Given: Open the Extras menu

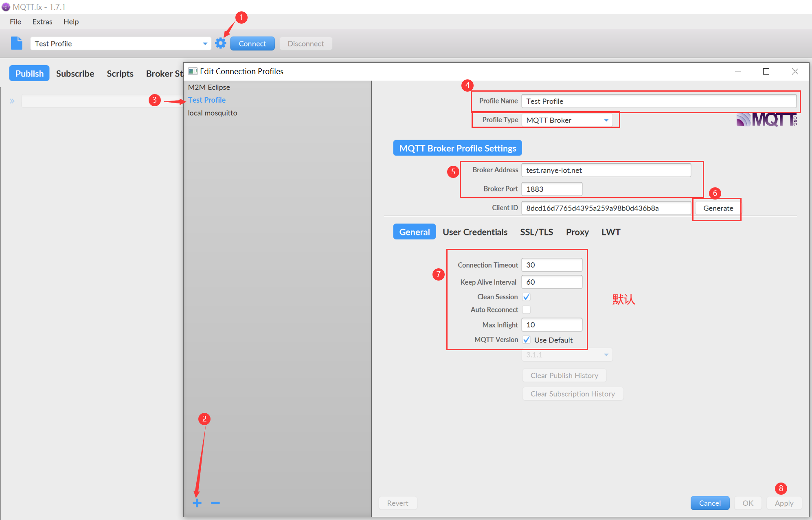Looking at the screenshot, I should coord(42,22).
